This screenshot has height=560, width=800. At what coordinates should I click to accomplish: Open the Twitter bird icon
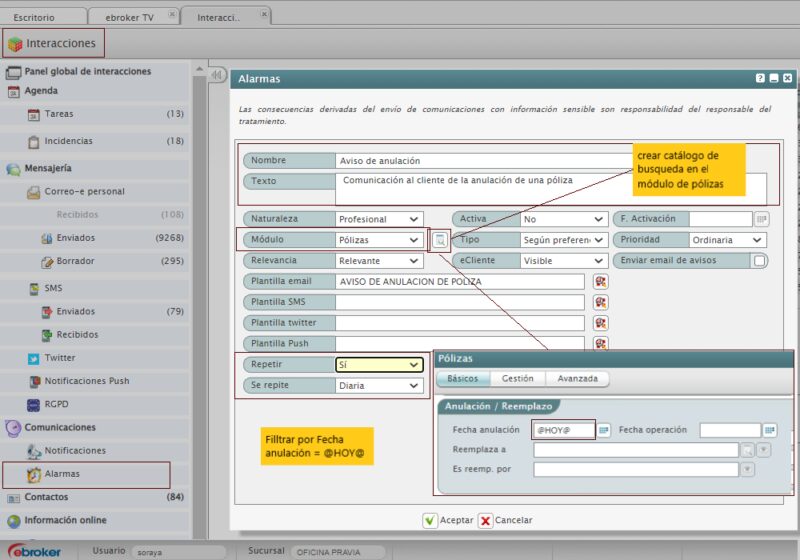(34, 359)
